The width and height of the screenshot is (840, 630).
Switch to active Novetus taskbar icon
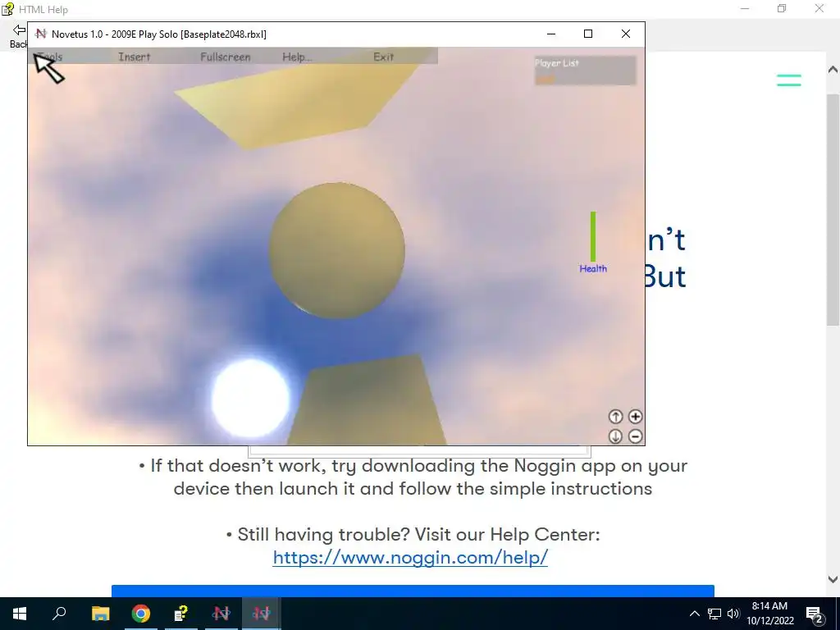tap(262, 614)
